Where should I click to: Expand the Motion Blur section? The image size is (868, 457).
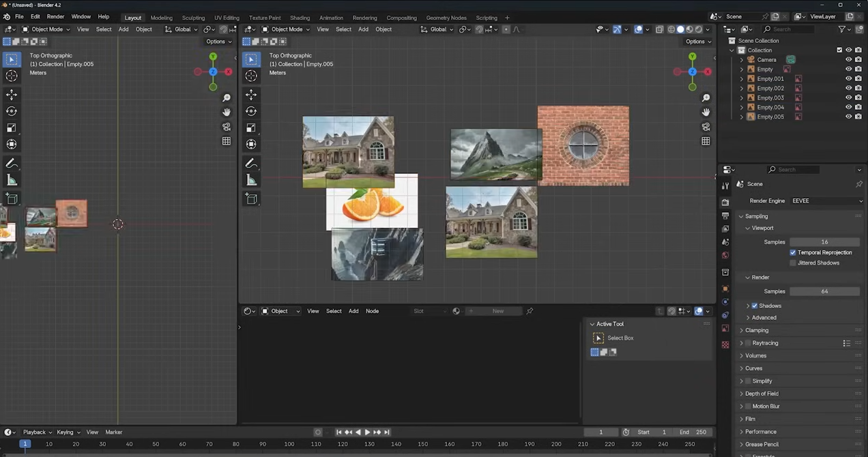[x=766, y=407]
